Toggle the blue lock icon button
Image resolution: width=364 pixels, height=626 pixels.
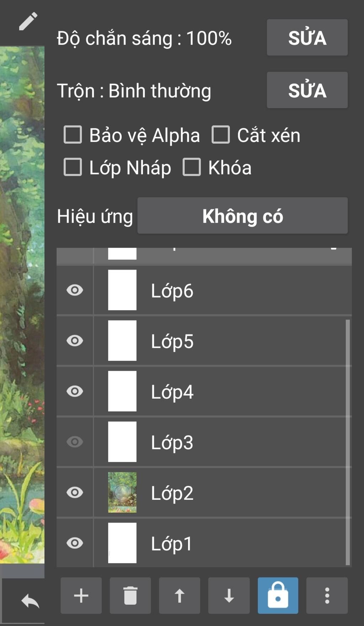pyautogui.click(x=278, y=595)
